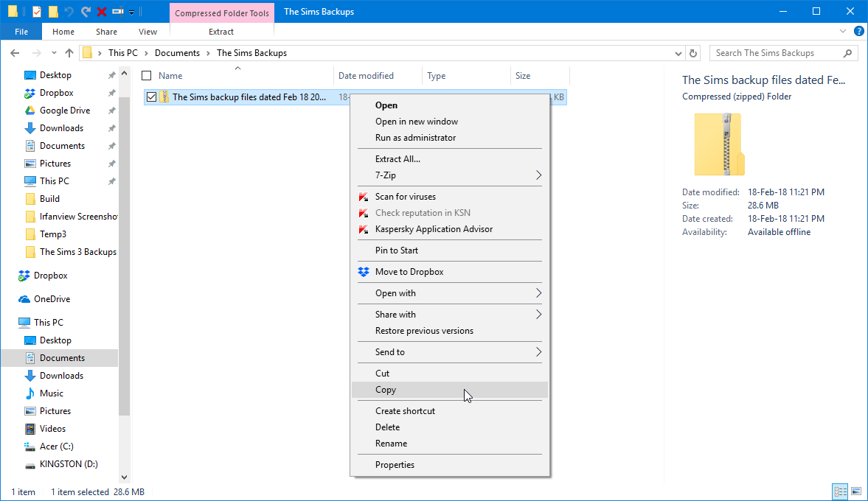Click the Rename icon in quick access toolbar
868x501 pixels.
[x=118, y=12]
